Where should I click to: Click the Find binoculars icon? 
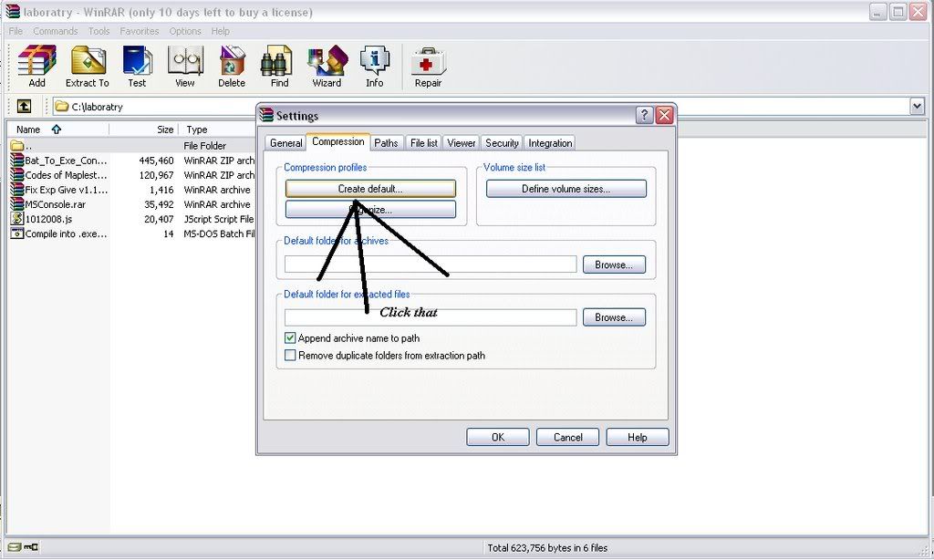[x=279, y=67]
